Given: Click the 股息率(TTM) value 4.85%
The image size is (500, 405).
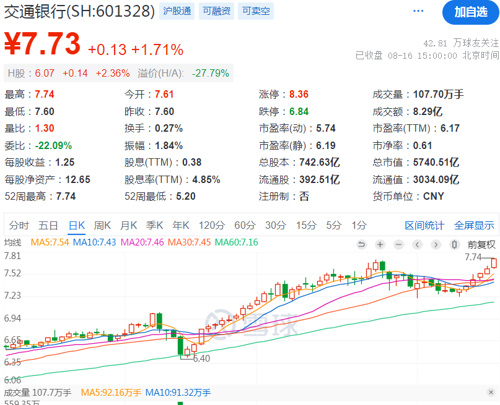Looking at the screenshot, I should click(206, 180).
